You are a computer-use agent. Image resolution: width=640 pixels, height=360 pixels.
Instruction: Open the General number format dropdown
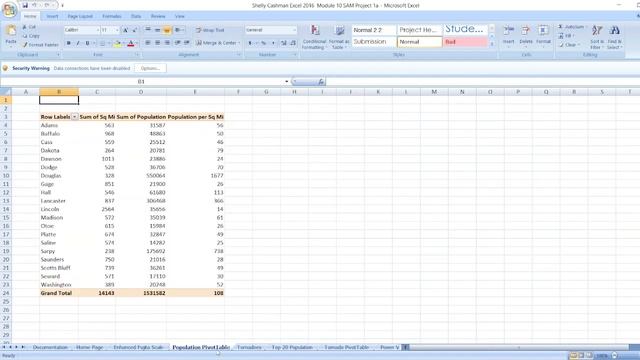(x=294, y=30)
